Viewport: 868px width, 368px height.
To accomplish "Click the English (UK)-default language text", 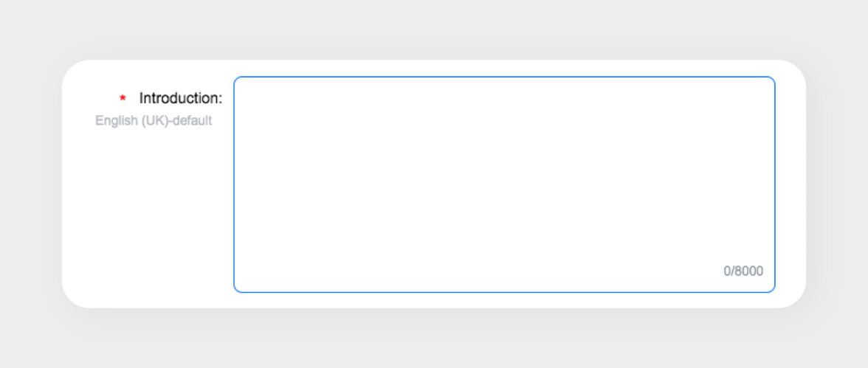I will click(x=154, y=120).
